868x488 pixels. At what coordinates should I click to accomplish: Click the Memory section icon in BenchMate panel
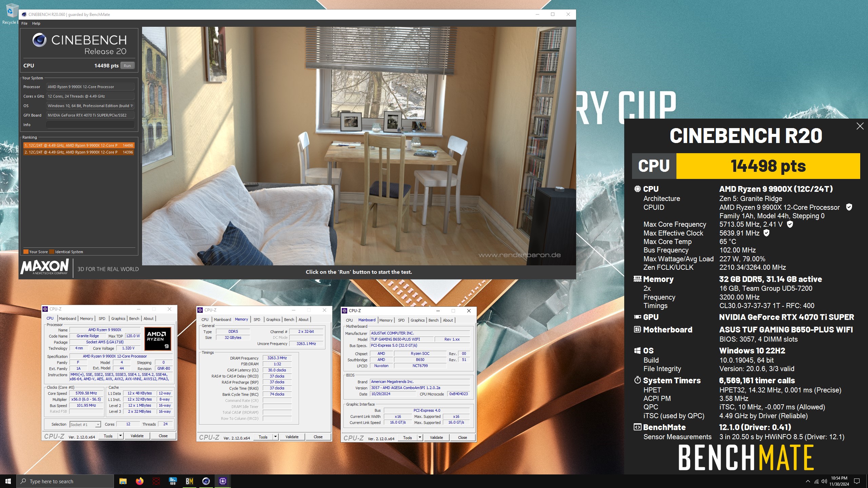(637, 279)
